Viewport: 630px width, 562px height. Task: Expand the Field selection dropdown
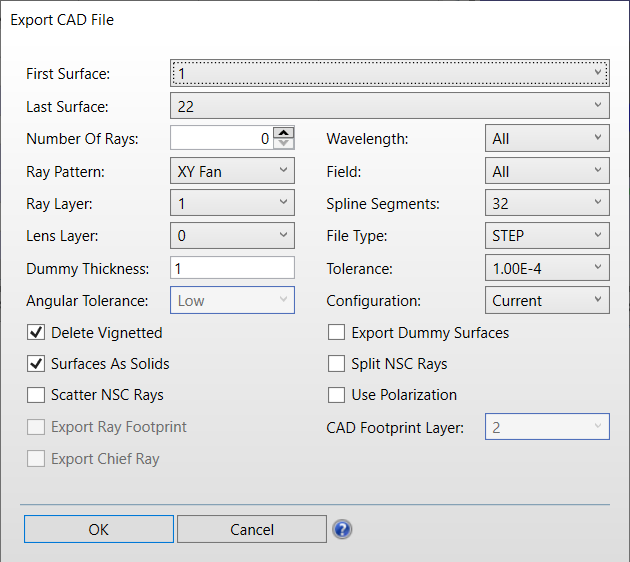tap(547, 171)
